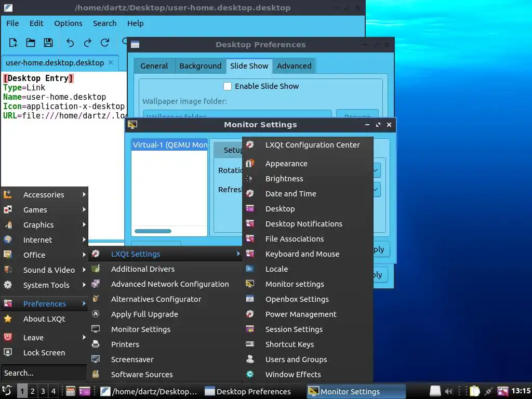Open the Edit menu in text editor
The image size is (532, 399).
[36, 23]
